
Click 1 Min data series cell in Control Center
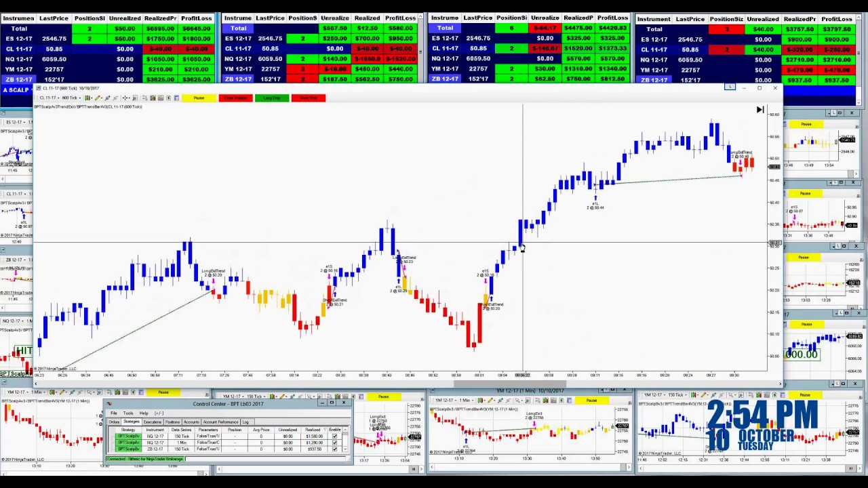(182, 443)
